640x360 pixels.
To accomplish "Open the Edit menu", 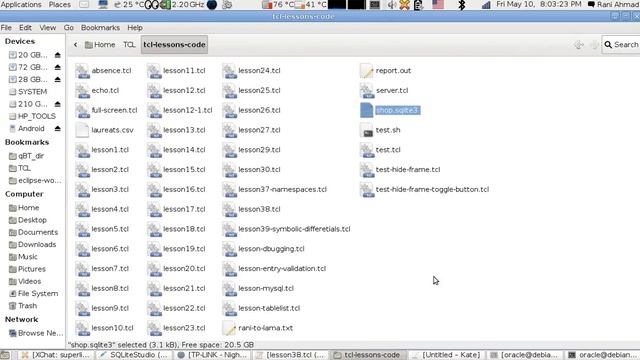I will click(25, 28).
